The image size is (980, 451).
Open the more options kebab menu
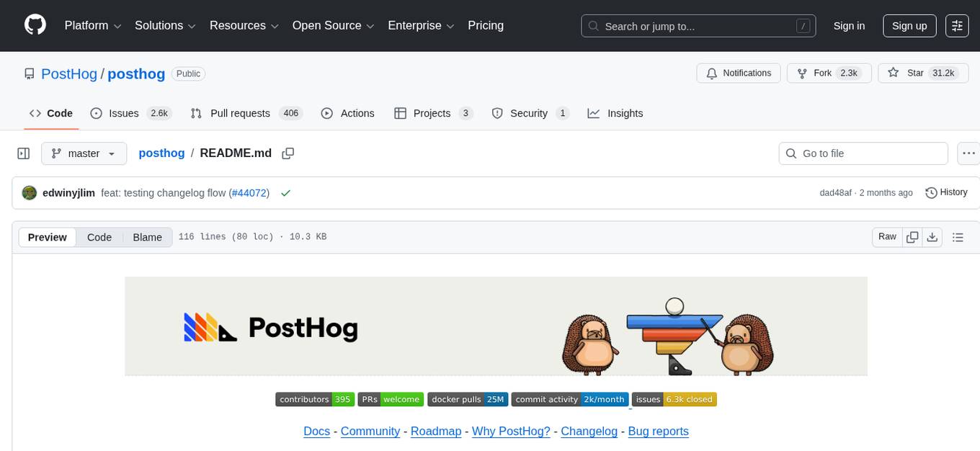[x=968, y=153]
